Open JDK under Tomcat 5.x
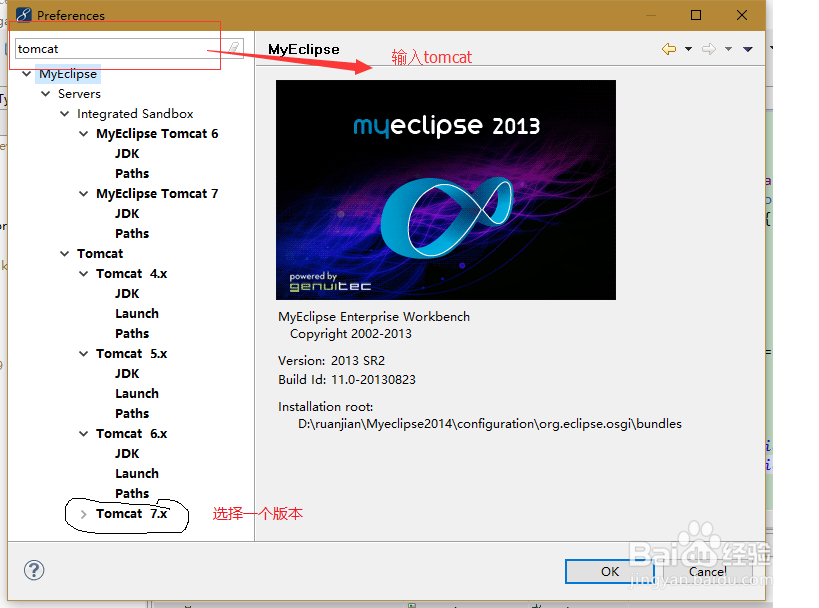 pyautogui.click(x=127, y=373)
